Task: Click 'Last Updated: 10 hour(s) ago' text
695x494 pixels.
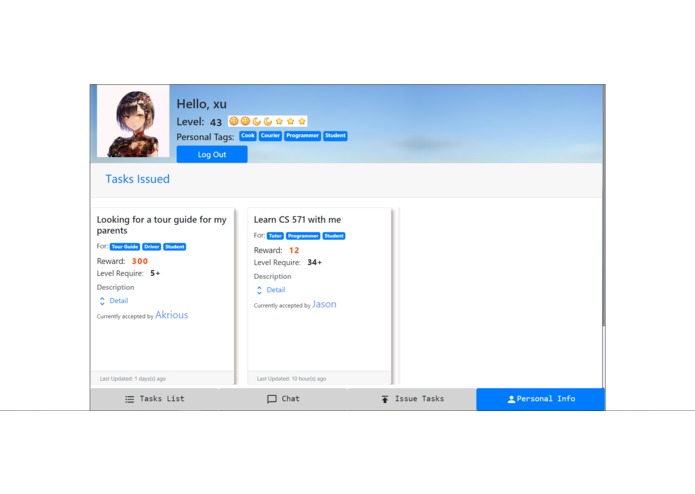Action: point(292,379)
